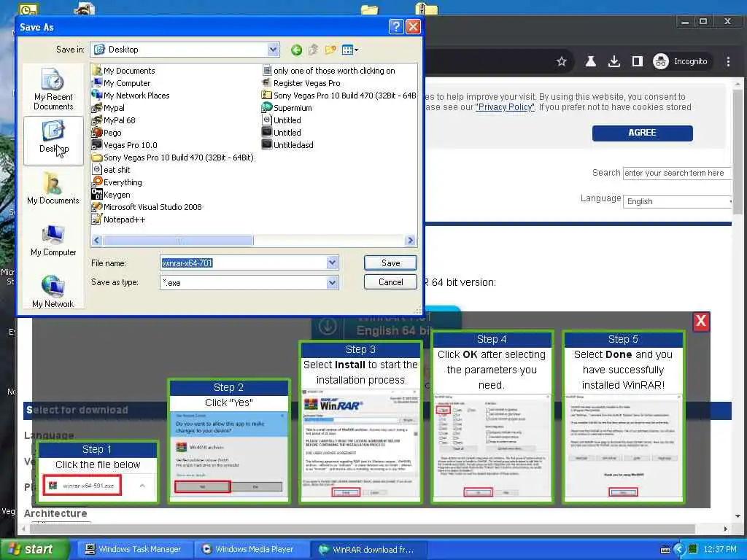Create a new folder with toolbar icon
Screen dimensions: 747x560
[x=330, y=50]
